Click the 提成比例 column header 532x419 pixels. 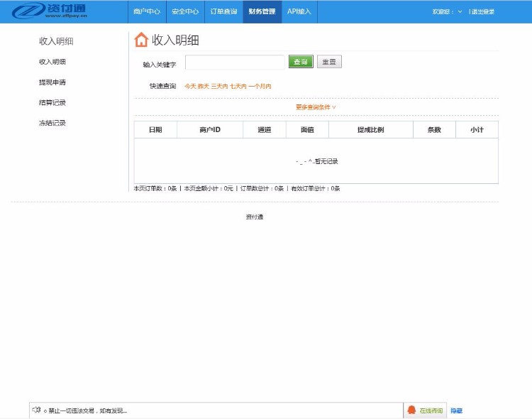point(371,129)
